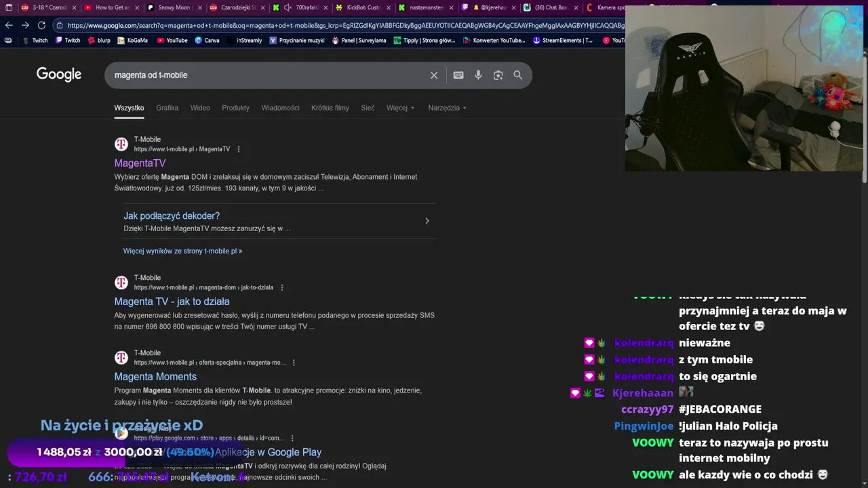Viewport: 868px width, 488px height.
Task: Open the Magenta Moments result link
Action: tap(155, 377)
